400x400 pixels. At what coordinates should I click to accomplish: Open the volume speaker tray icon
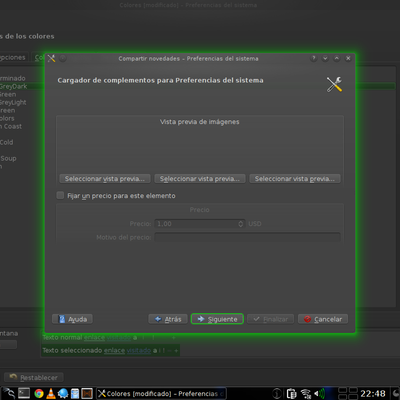(x=319, y=394)
